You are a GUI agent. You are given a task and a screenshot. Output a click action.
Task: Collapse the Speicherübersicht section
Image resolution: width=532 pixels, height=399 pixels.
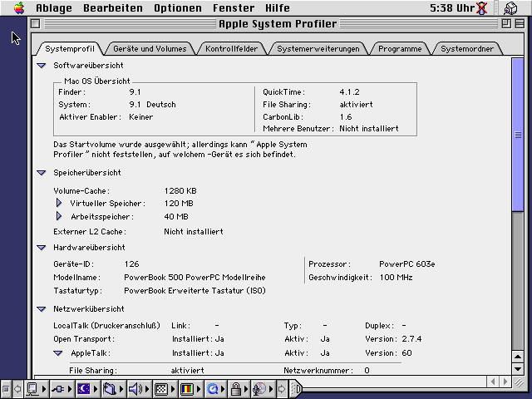42,173
